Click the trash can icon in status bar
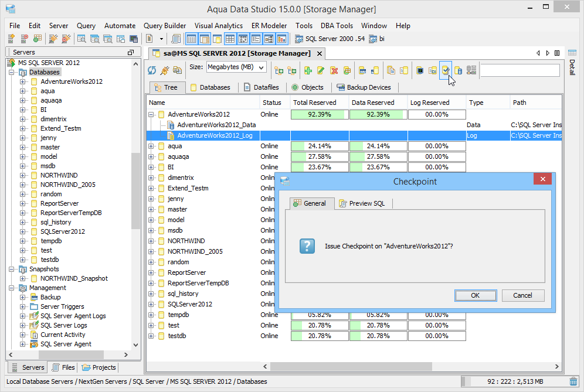The image size is (584, 392). click(x=573, y=381)
